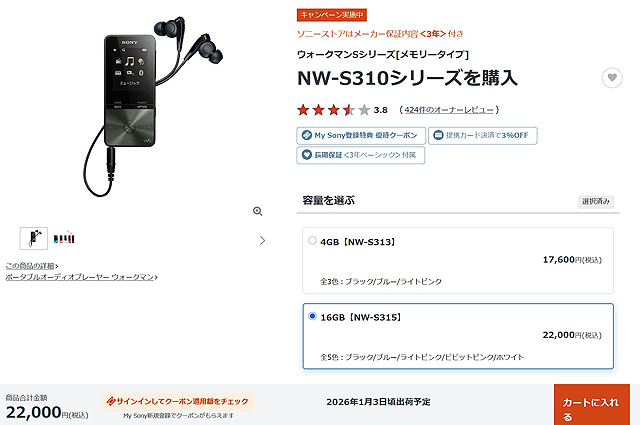Click the add to cart button
This screenshot has width=640, height=425.
591,405
